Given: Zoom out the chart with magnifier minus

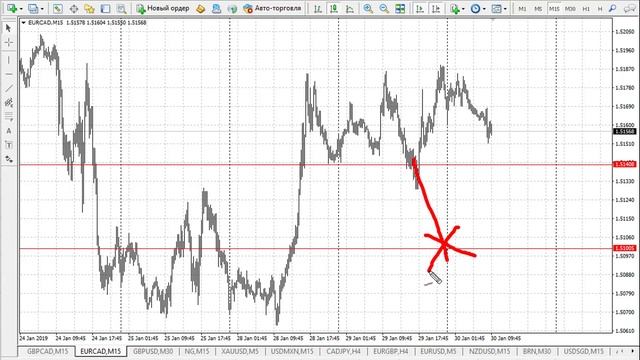Looking at the screenshot, I should point(384,8).
